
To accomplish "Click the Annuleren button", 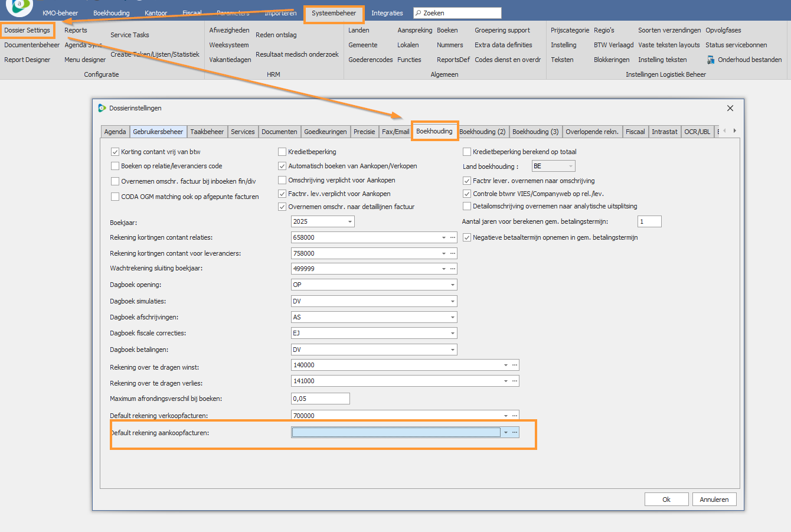I will 714,500.
